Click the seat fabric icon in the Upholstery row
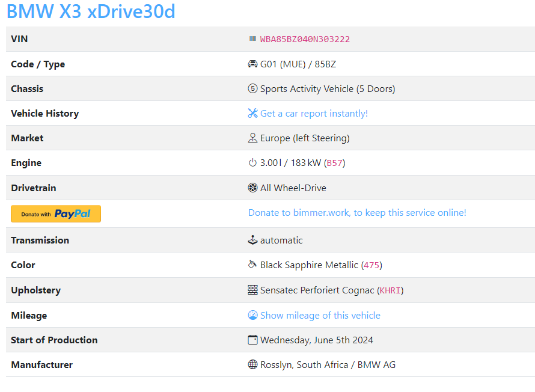535x392 pixels. 253,290
